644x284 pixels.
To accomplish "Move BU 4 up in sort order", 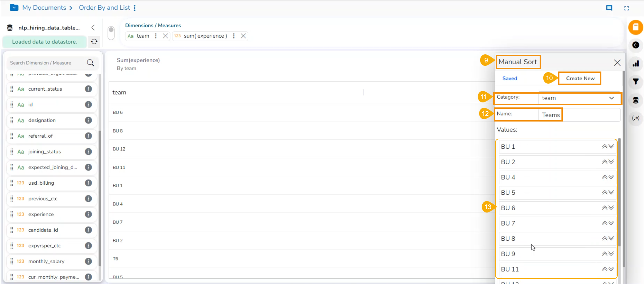I will pyautogui.click(x=605, y=177).
